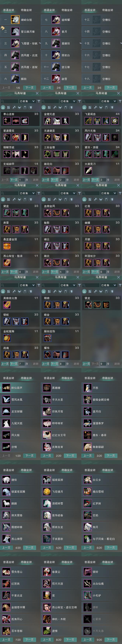Select the 醉仙葫芦 gourd mount icon
The height and width of the screenshot is (644, 122).
pyautogui.click(x=6, y=388)
